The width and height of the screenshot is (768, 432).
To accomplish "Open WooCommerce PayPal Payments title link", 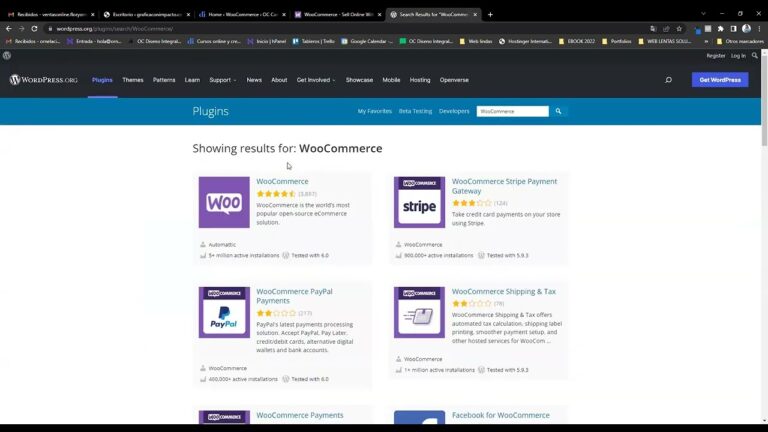I will [x=294, y=296].
